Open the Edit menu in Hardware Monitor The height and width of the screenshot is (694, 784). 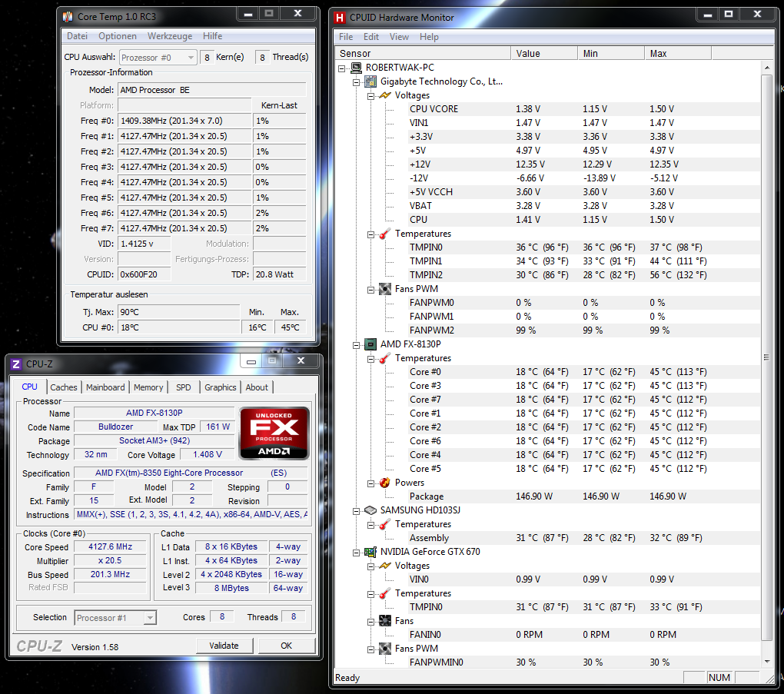pyautogui.click(x=371, y=36)
